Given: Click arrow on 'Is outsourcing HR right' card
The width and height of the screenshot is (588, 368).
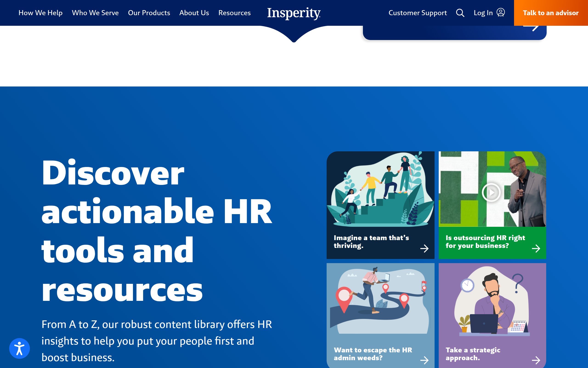Looking at the screenshot, I should coord(536,248).
